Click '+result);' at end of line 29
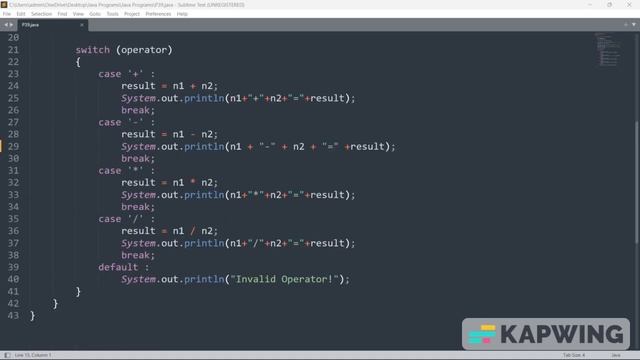The width and height of the screenshot is (640, 360). (370, 147)
